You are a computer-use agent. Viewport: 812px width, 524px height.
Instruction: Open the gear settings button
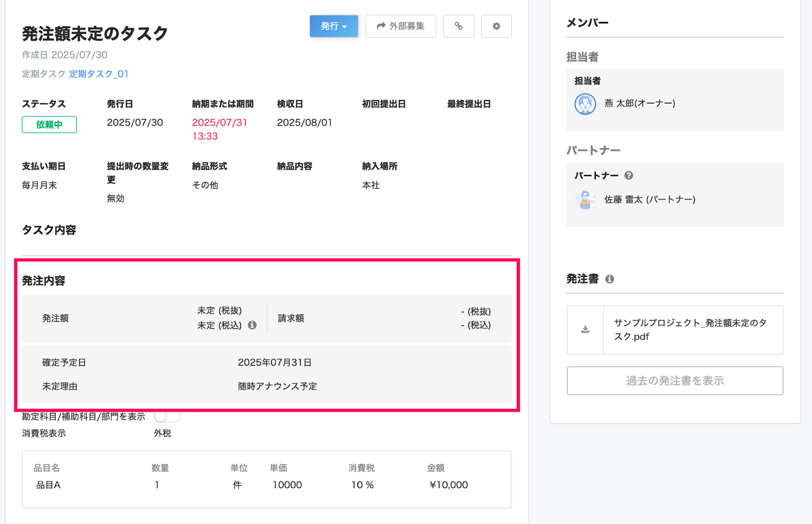click(x=496, y=26)
